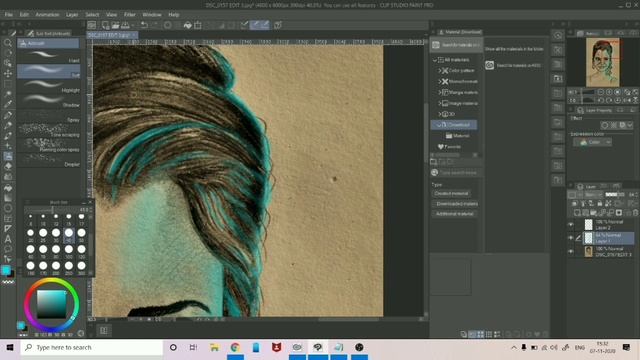The width and height of the screenshot is (640, 360).
Task: Open the Window menu
Action: (152, 15)
